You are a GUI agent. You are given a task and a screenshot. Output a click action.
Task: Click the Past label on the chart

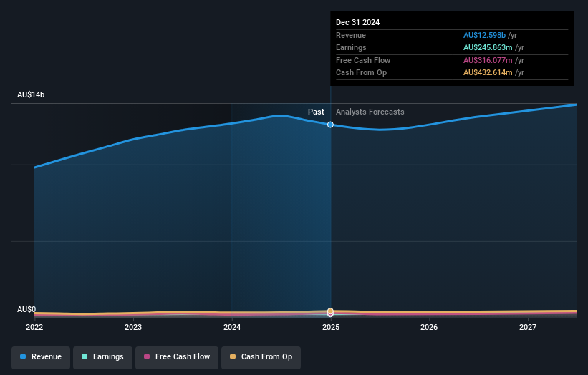tap(316, 112)
